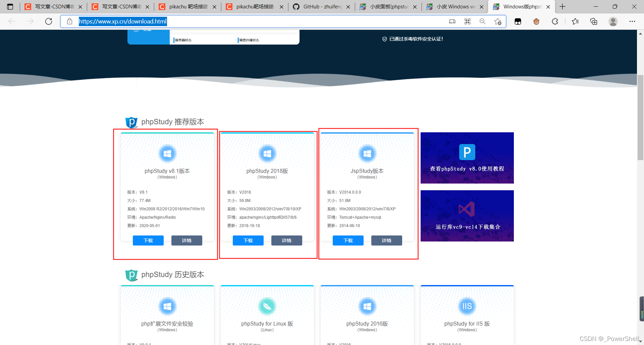Click phpStudy for IIS 版 title
Image resolution: width=644 pixels, height=345 pixels.
tap(467, 324)
